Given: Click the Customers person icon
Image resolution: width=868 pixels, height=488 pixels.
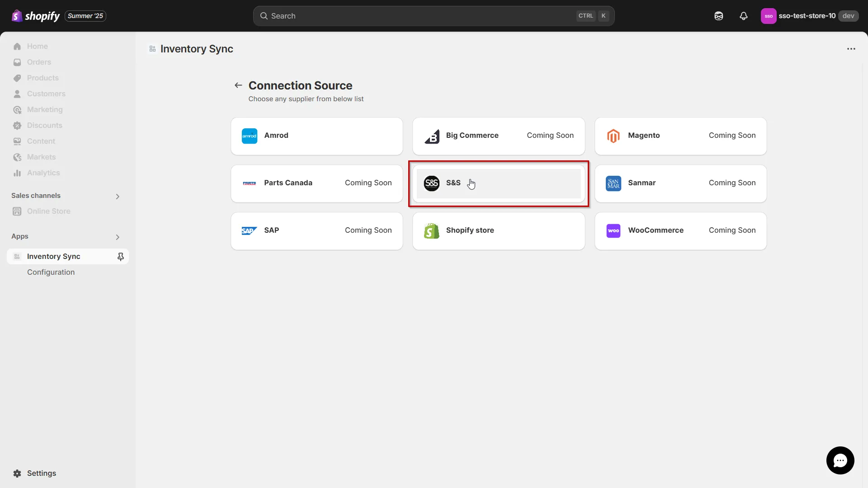Looking at the screenshot, I should coord(17,94).
